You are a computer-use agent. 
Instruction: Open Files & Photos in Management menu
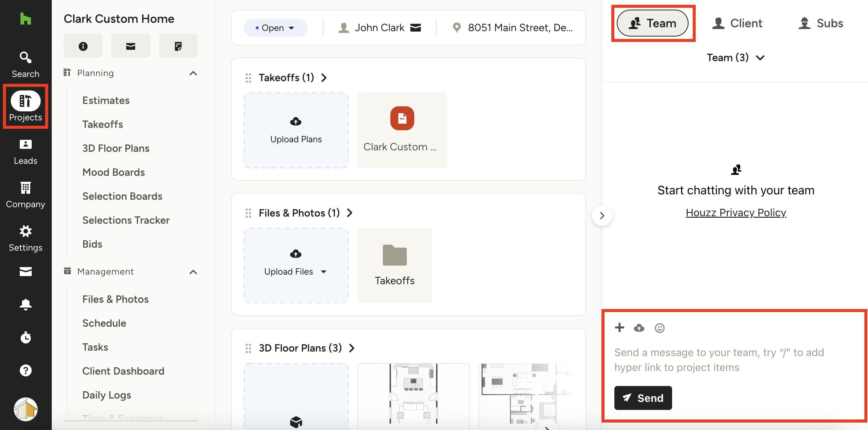(115, 299)
